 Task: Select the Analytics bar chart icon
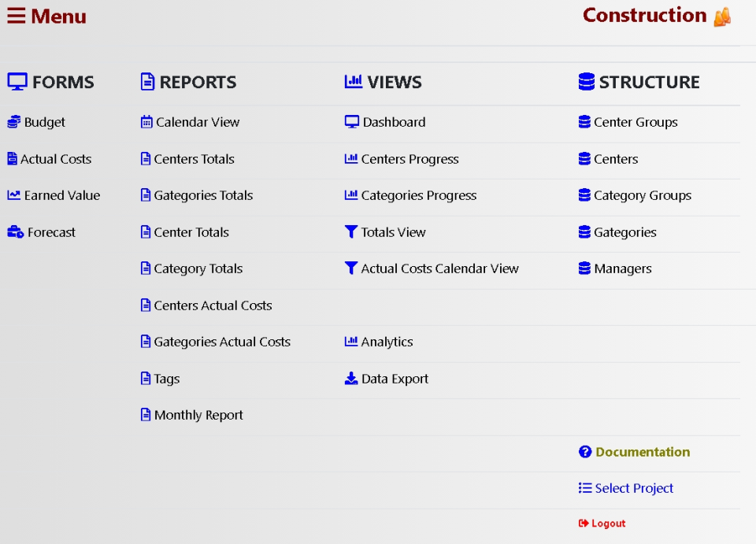tap(351, 342)
